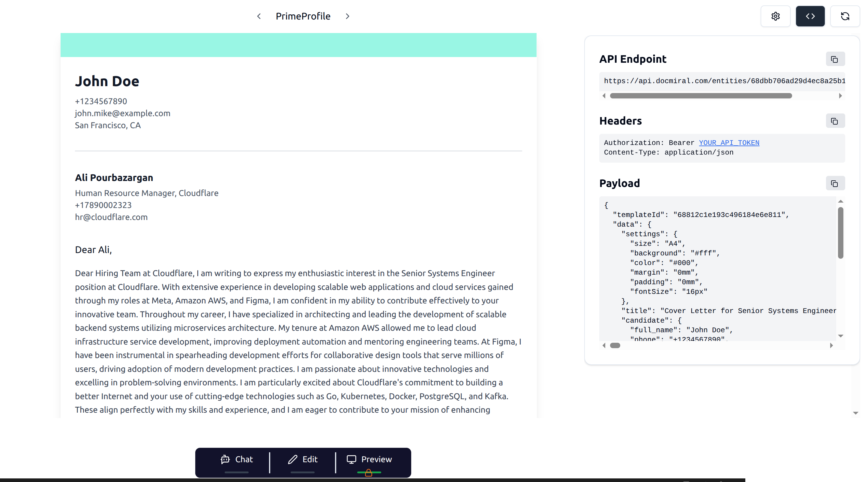Click the API endpoint URL text

724,81
